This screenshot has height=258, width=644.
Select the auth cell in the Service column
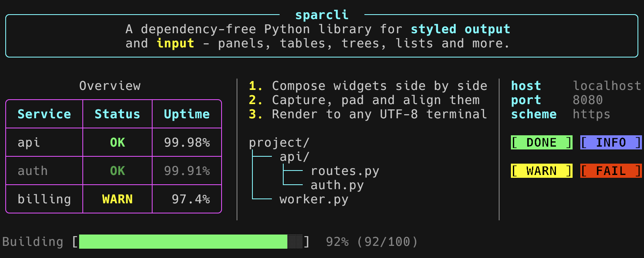32,171
